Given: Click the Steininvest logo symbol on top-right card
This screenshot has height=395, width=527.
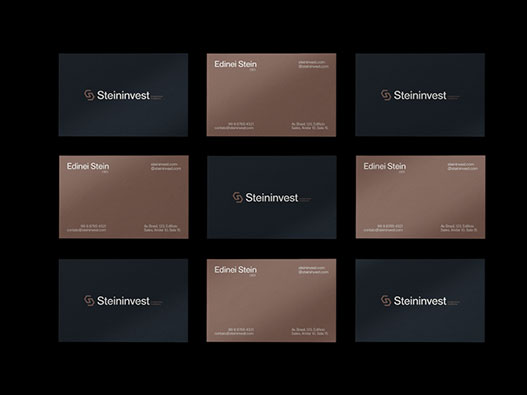Looking at the screenshot, I should [x=386, y=95].
